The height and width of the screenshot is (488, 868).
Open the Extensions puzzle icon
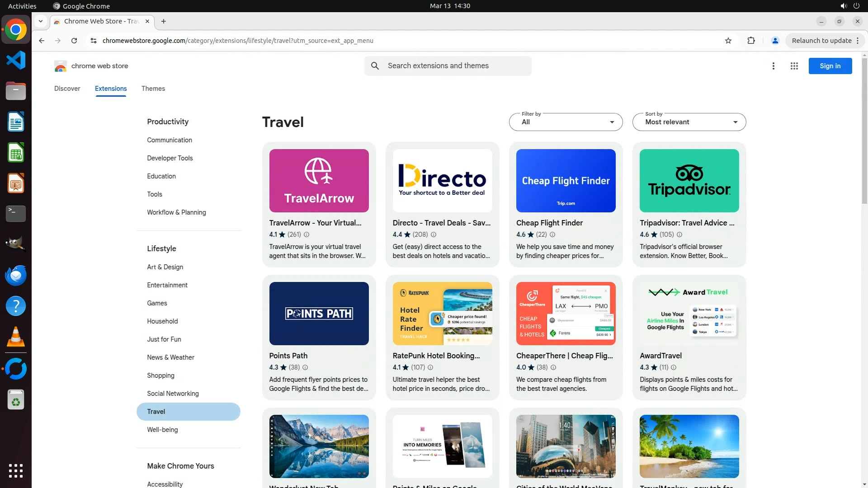pos(751,41)
